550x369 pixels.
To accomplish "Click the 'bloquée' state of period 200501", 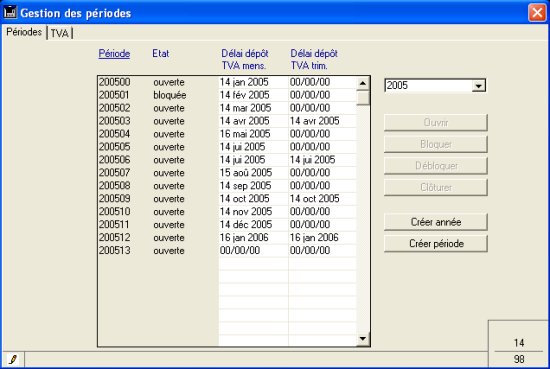I will pyautogui.click(x=170, y=95).
